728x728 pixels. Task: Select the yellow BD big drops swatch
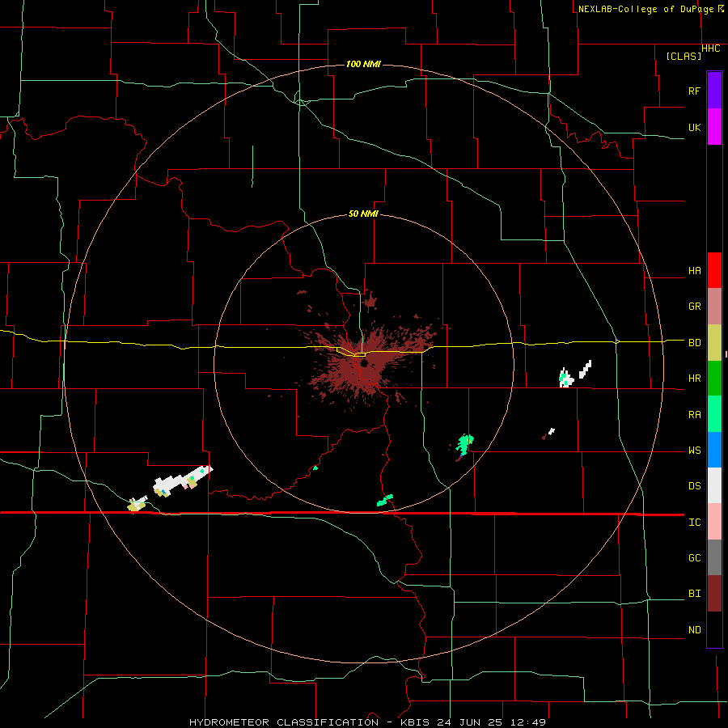[x=714, y=343]
